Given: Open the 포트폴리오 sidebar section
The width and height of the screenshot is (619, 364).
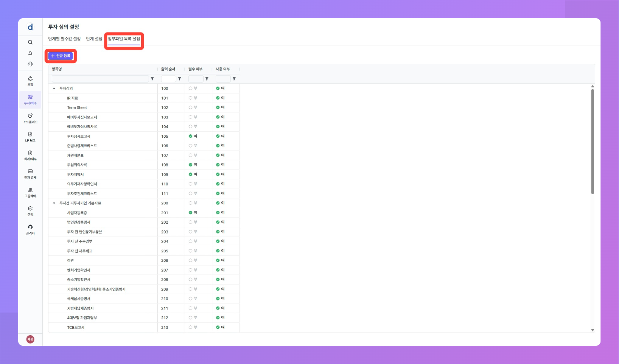Looking at the screenshot, I should pos(30,118).
